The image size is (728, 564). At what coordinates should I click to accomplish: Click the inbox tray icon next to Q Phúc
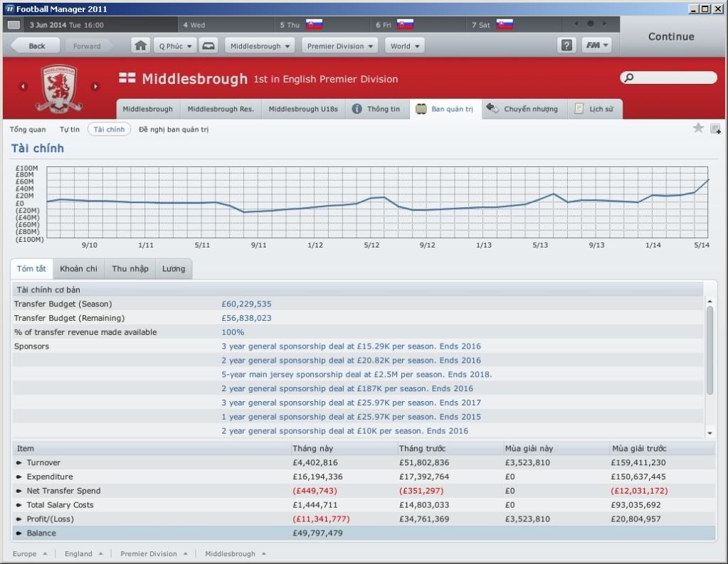[x=209, y=46]
